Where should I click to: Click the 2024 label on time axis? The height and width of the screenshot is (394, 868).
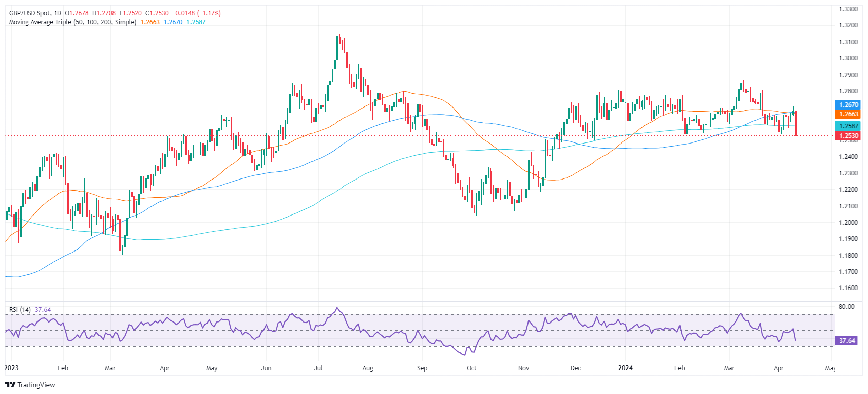pos(625,368)
